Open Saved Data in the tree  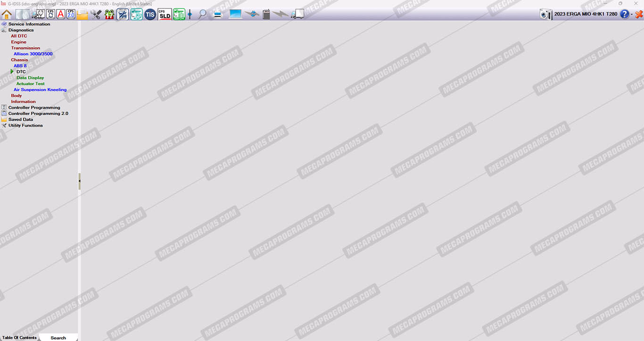coord(21,119)
